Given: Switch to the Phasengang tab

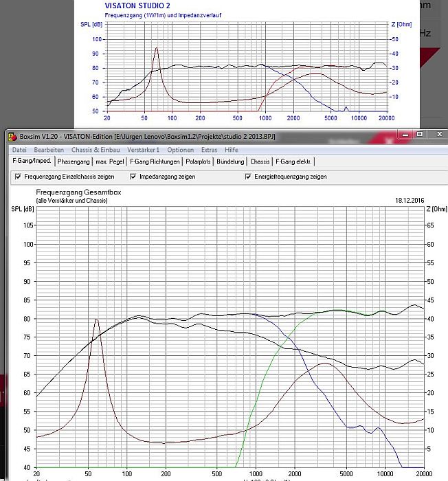Looking at the screenshot, I should click(x=74, y=161).
